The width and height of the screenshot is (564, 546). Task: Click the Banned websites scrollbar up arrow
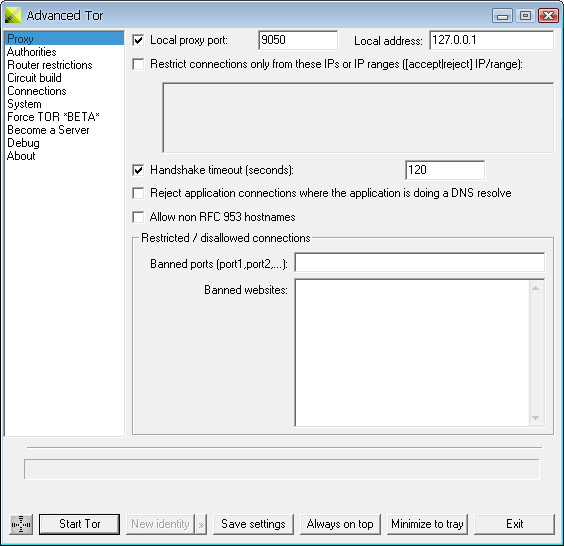536,288
